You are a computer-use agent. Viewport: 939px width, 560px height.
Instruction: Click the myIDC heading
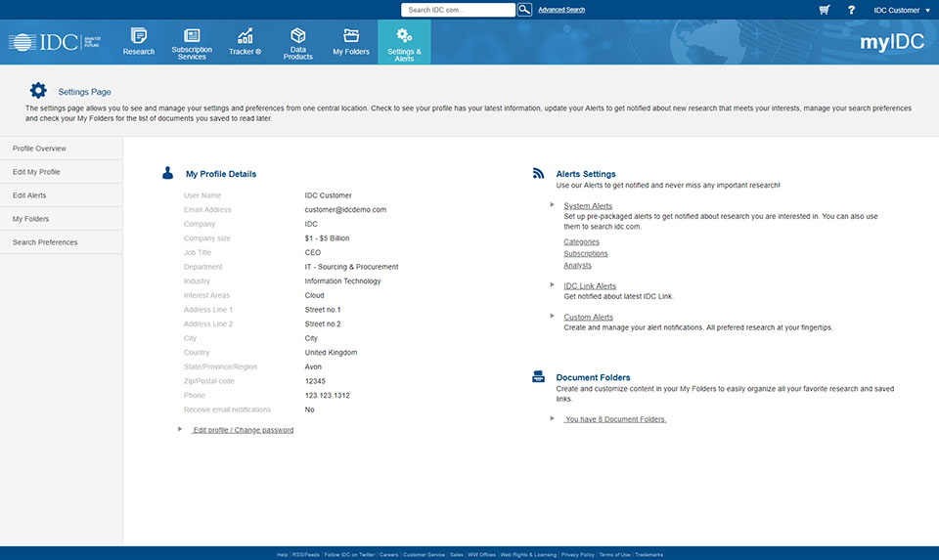tap(892, 42)
